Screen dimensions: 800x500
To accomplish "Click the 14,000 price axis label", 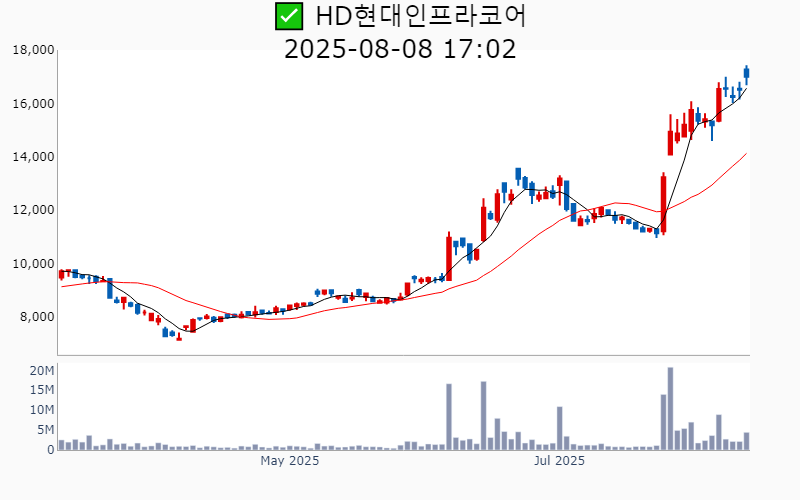I will tap(34, 157).
